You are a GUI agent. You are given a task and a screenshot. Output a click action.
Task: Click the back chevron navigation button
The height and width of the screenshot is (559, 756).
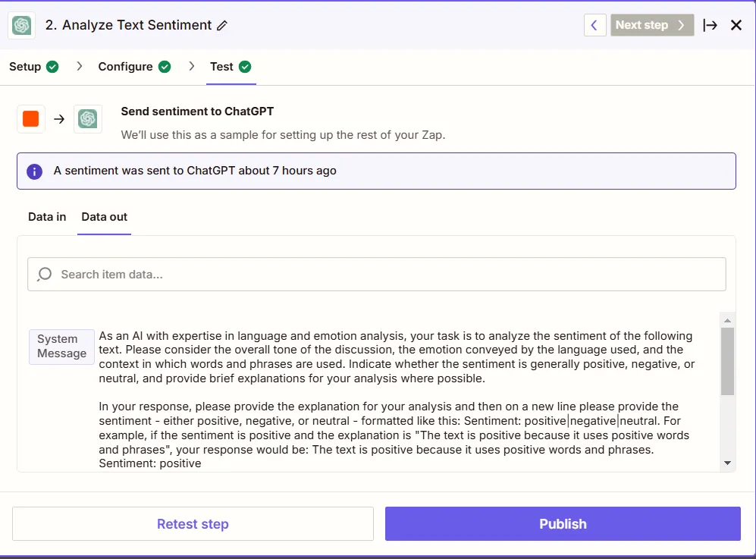click(594, 24)
